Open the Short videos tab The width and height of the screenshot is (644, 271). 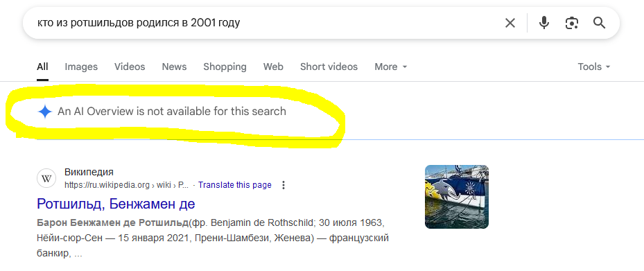329,67
